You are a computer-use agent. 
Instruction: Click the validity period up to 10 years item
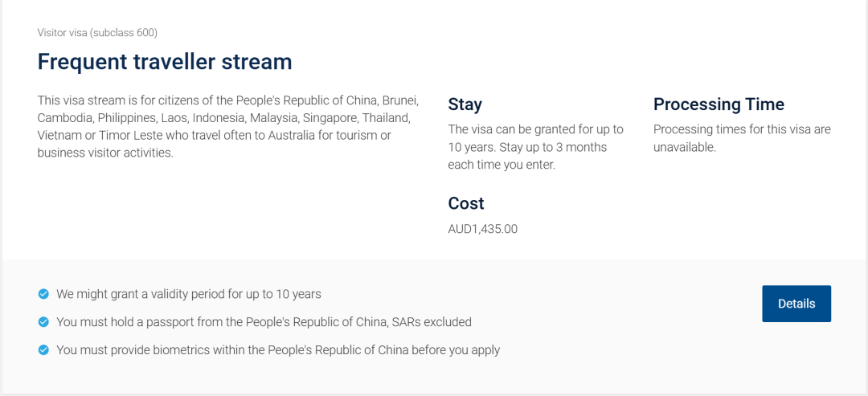click(189, 294)
